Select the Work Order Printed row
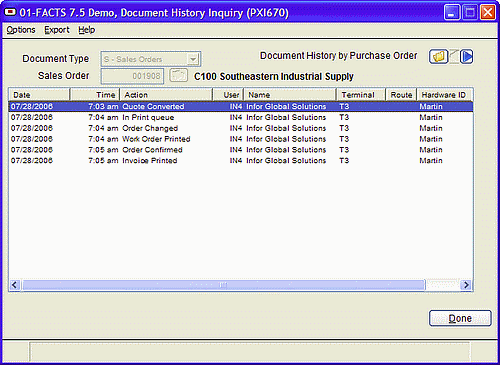This screenshot has width=500, height=365. pos(241,139)
